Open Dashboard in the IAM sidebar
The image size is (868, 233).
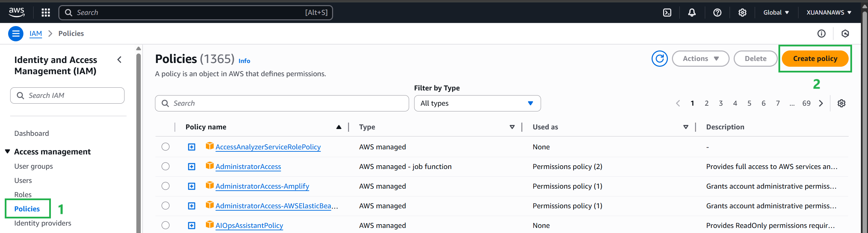tap(32, 133)
